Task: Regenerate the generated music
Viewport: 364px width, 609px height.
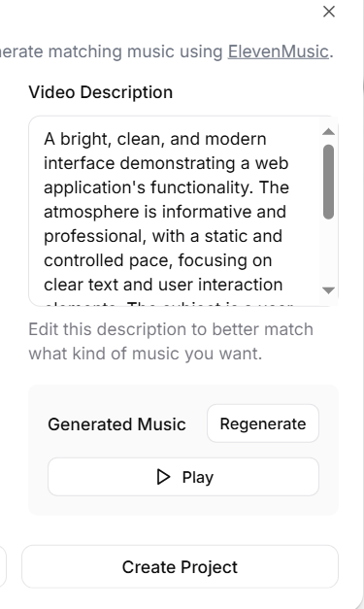Action: click(x=263, y=423)
